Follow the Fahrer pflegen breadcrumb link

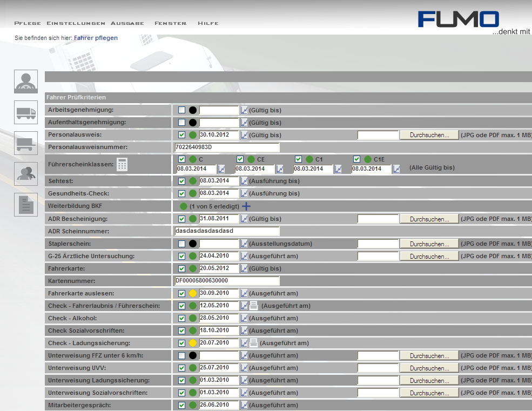(96, 38)
